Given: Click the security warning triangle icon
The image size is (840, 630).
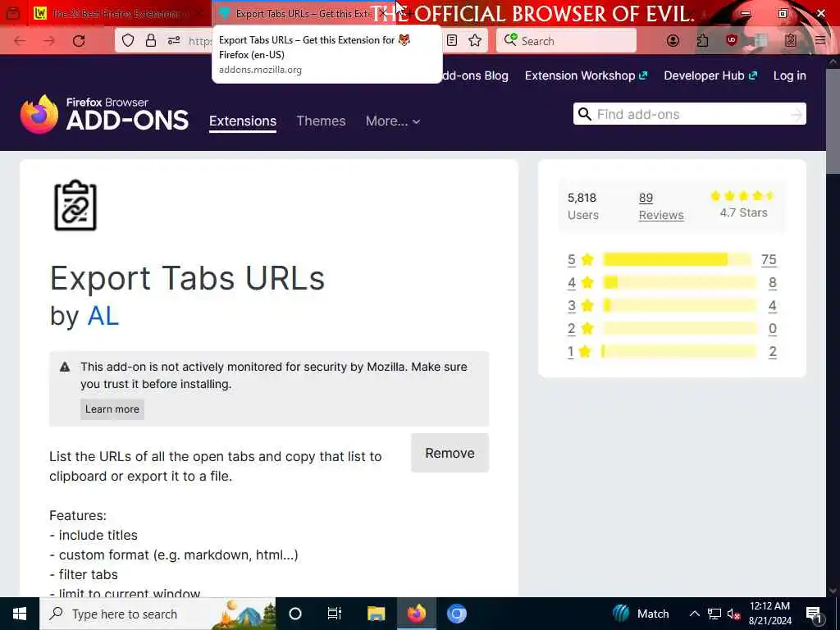Looking at the screenshot, I should click(x=65, y=367).
